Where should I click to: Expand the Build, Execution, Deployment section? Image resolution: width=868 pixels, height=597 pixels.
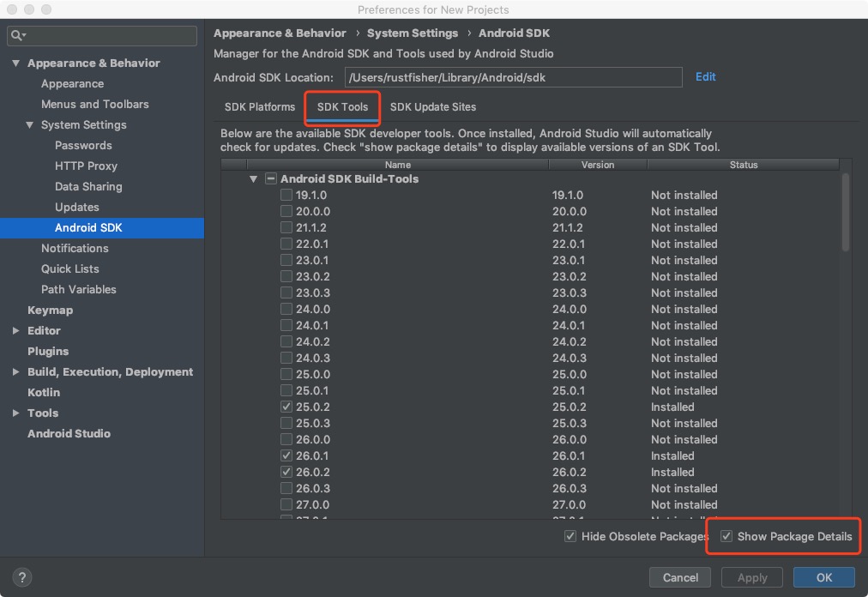point(15,372)
